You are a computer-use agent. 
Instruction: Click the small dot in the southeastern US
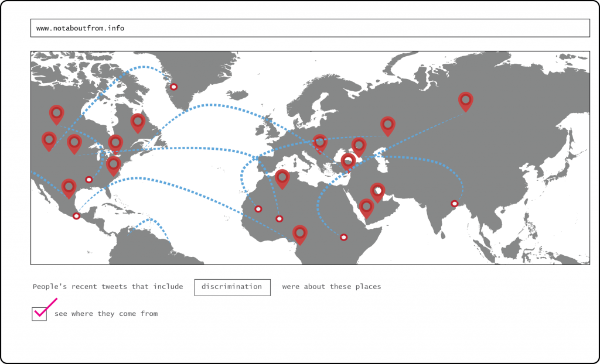(89, 180)
